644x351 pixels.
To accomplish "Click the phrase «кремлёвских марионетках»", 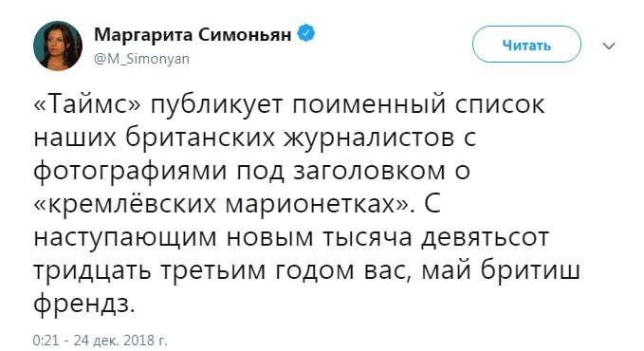I will (x=222, y=204).
